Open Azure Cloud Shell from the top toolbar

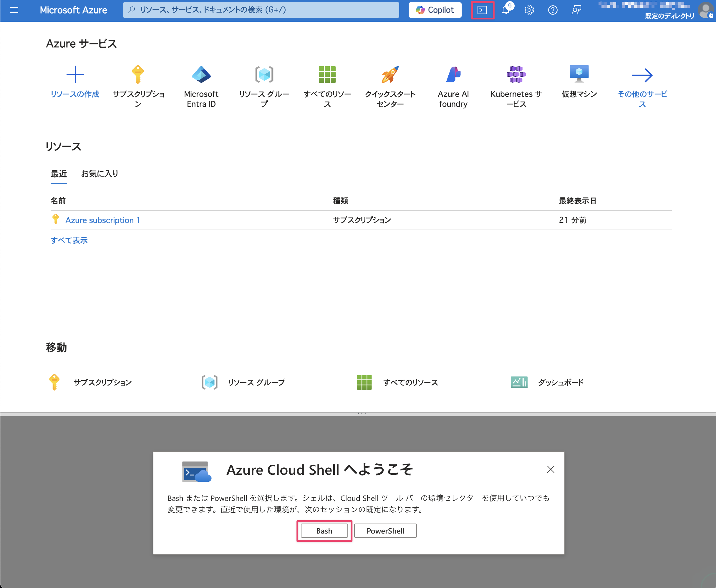point(483,10)
